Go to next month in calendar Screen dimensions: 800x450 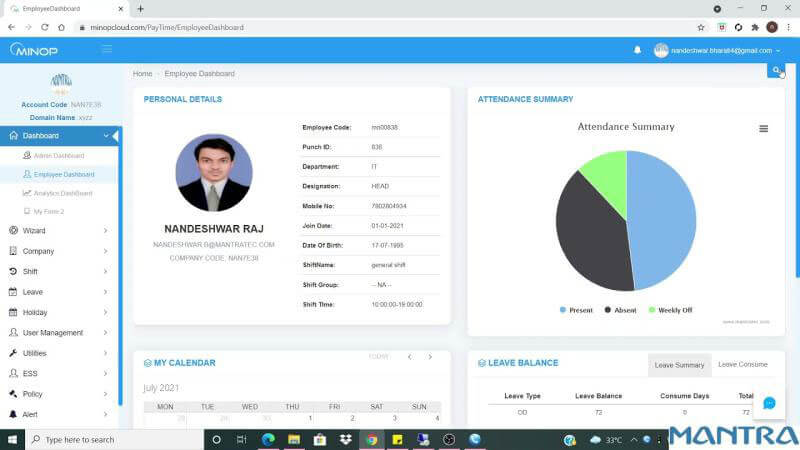point(430,357)
